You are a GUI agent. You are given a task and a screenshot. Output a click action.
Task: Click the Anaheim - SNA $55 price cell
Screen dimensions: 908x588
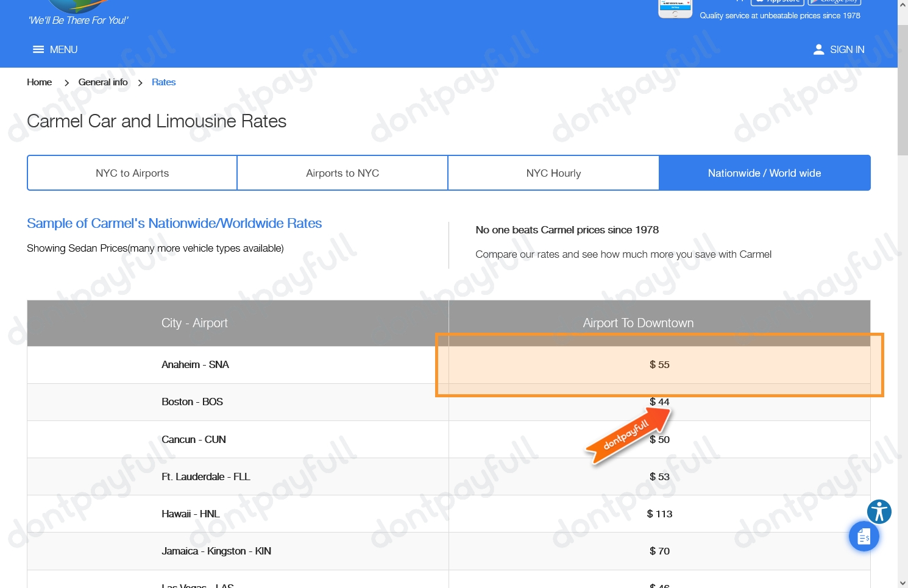click(659, 365)
